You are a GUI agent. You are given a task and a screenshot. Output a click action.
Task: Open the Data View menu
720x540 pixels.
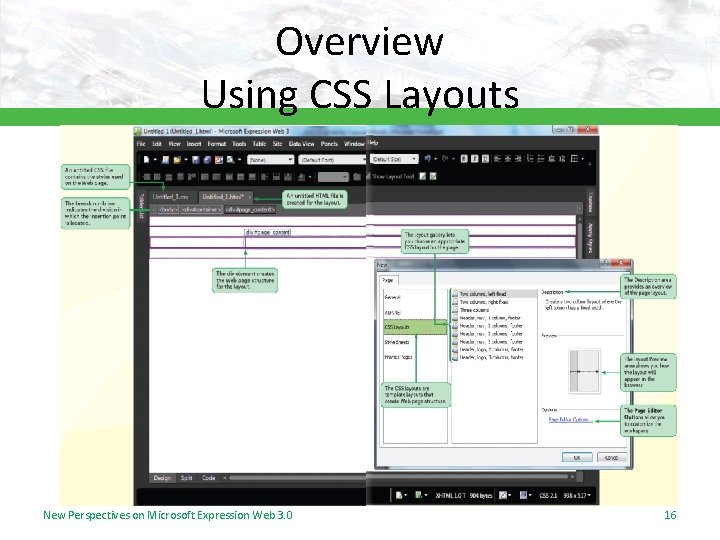tap(301, 144)
